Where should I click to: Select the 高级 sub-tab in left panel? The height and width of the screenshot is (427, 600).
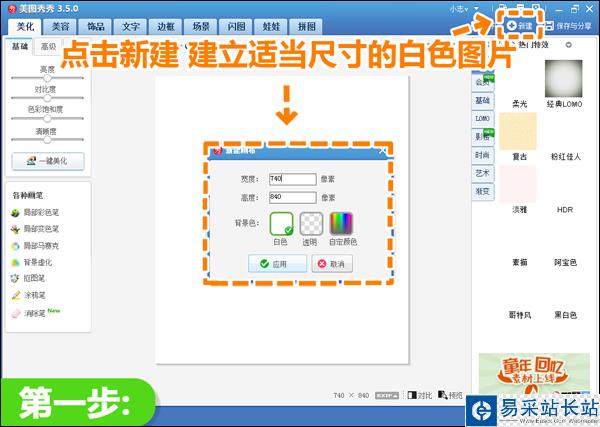(x=48, y=46)
